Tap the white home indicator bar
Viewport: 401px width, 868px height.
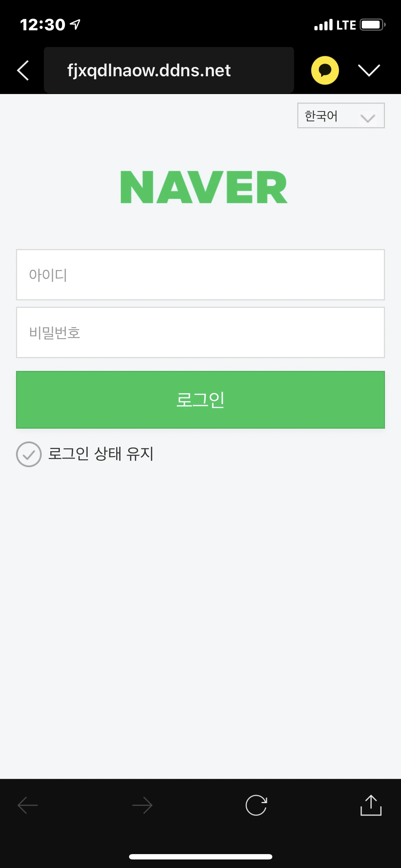point(201,857)
